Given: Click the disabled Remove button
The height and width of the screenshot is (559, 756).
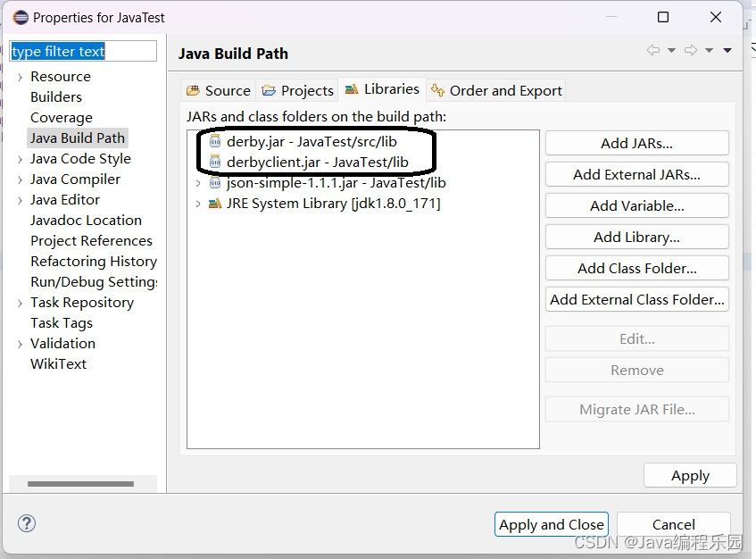Looking at the screenshot, I should click(637, 370).
